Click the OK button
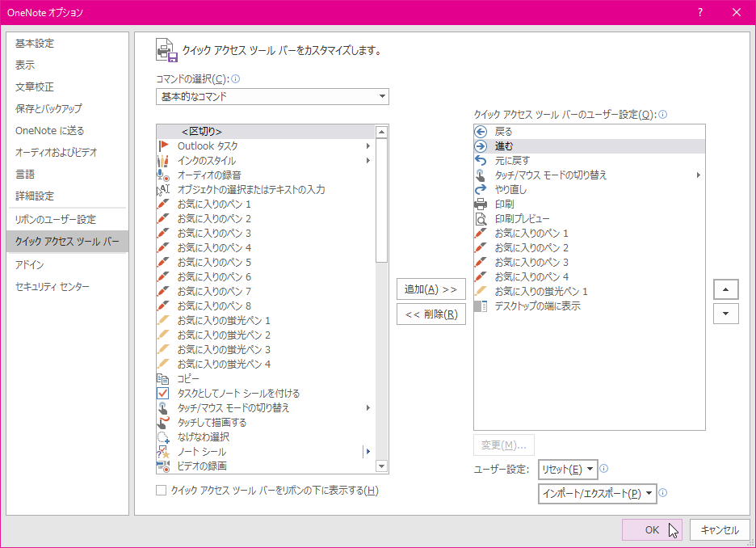This screenshot has height=548, width=756. click(652, 529)
